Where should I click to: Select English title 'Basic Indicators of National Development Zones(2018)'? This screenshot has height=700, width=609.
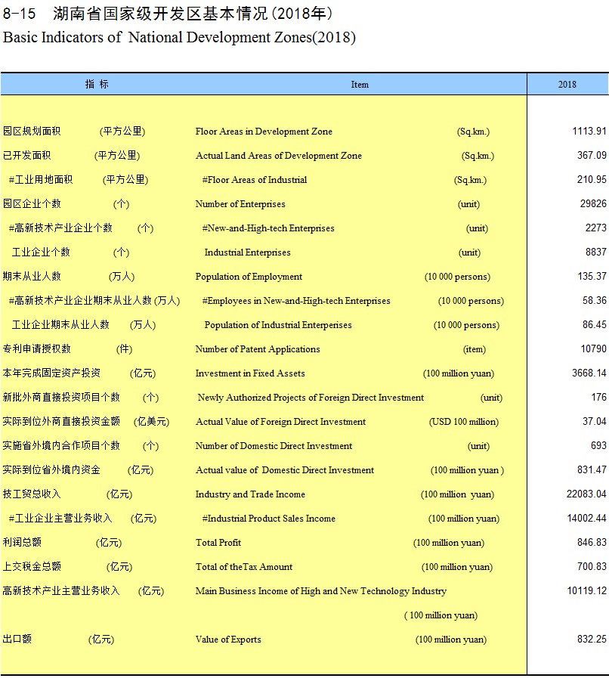[x=179, y=37]
